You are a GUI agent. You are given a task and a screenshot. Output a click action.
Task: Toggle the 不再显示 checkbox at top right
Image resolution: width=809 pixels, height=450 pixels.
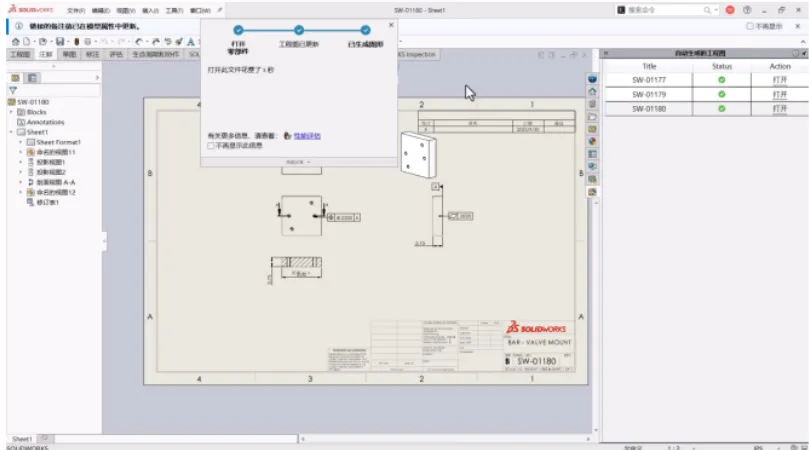[750, 26]
